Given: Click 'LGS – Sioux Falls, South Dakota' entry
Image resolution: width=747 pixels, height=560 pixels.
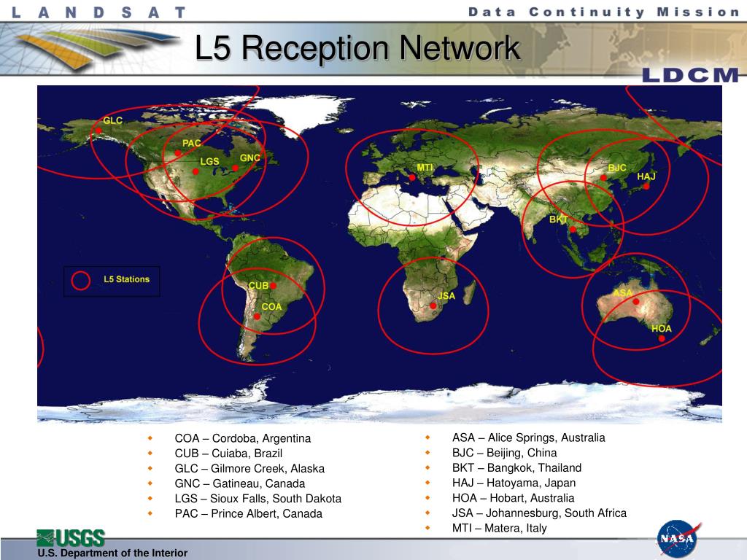Looking at the screenshot, I should pos(258,499).
